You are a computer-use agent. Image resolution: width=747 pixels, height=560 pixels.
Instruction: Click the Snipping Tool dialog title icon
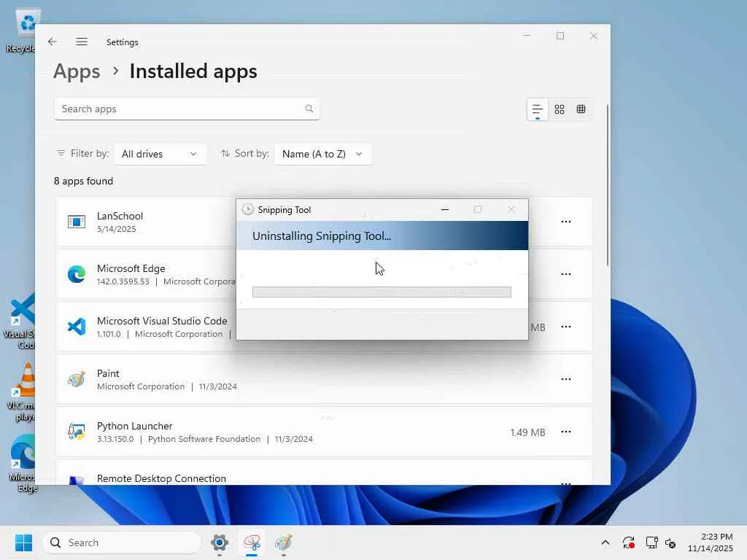coord(248,209)
